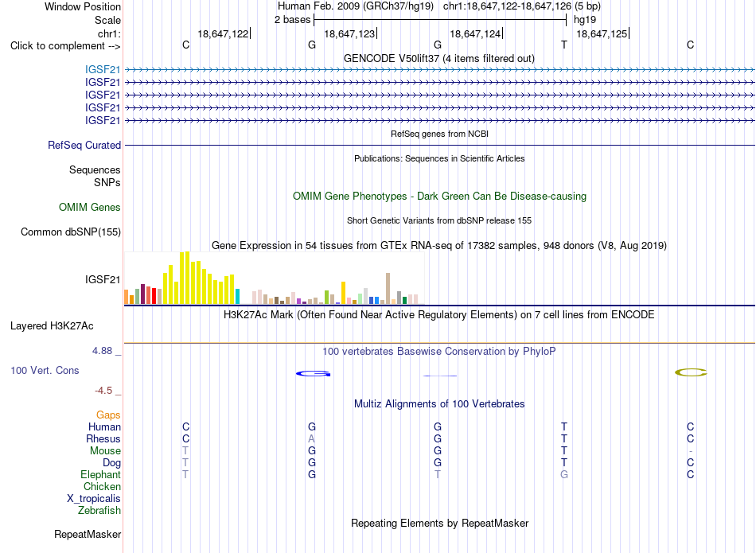The width and height of the screenshot is (756, 553).
Task: Click the RepeatMasker track label
Action: (x=88, y=534)
